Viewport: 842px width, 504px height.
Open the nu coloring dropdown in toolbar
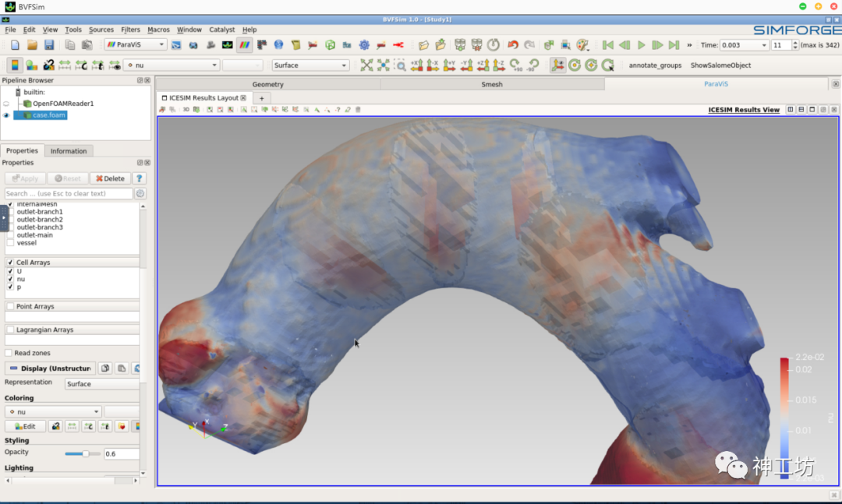point(172,65)
